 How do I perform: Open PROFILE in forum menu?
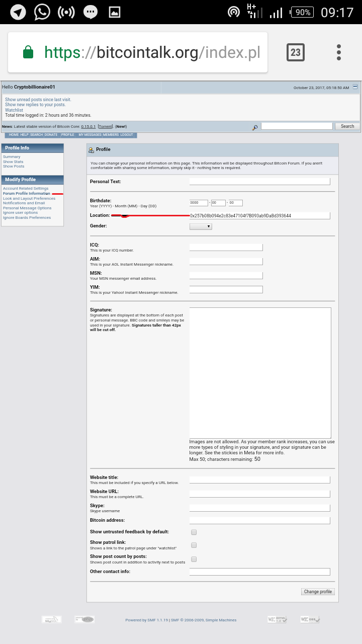[x=67, y=135]
